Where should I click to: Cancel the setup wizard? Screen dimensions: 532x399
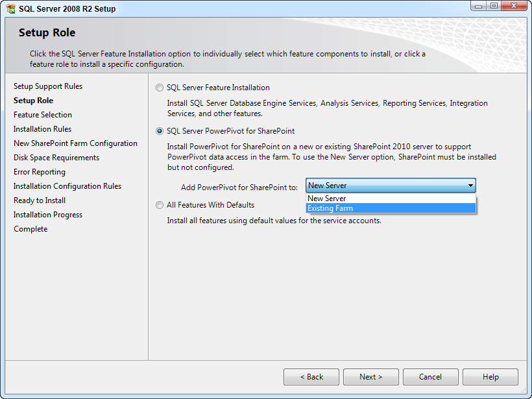tap(430, 377)
